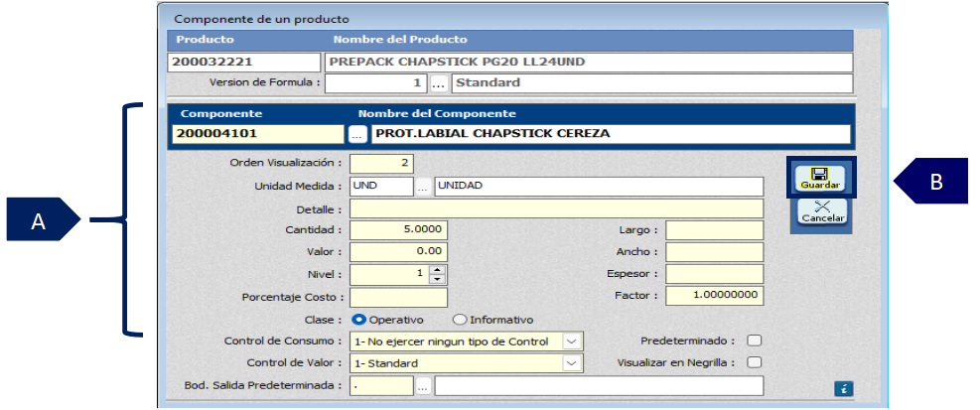The image size is (980, 410).
Task: Click the PROT.LABIAL CHAPSTICK CEREZA name field
Action: (611, 134)
